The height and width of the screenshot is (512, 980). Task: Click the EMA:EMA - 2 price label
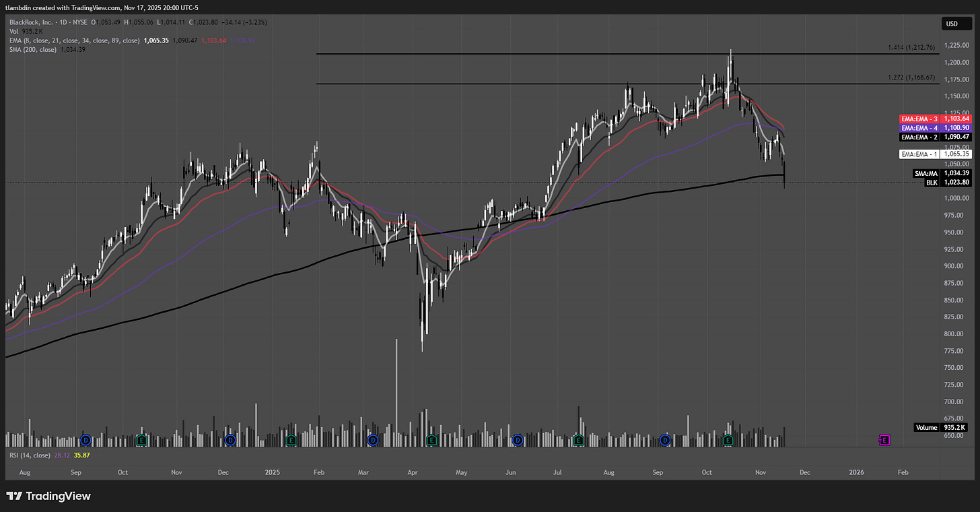coord(936,137)
